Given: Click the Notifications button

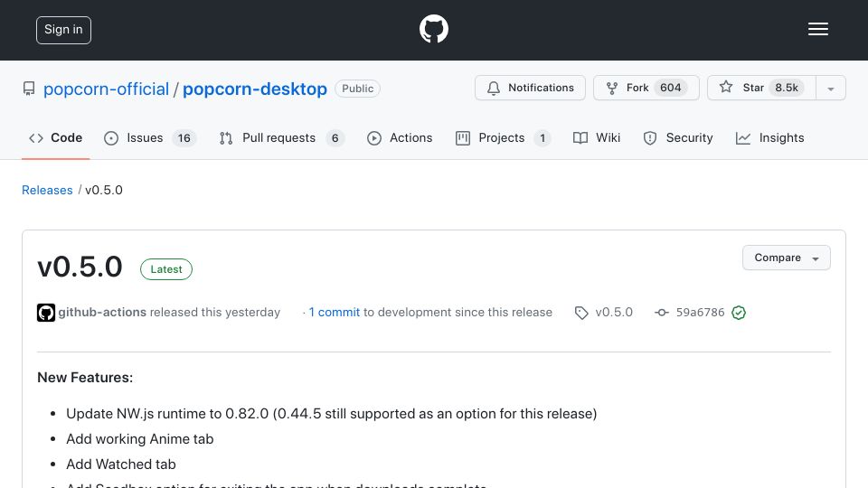Looking at the screenshot, I should click(530, 88).
